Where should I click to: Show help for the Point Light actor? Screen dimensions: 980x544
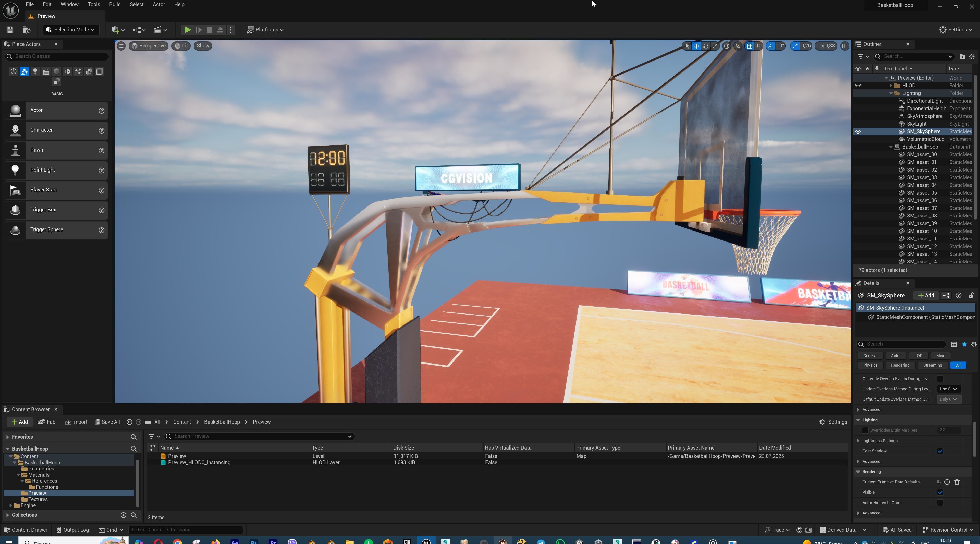[x=101, y=171]
